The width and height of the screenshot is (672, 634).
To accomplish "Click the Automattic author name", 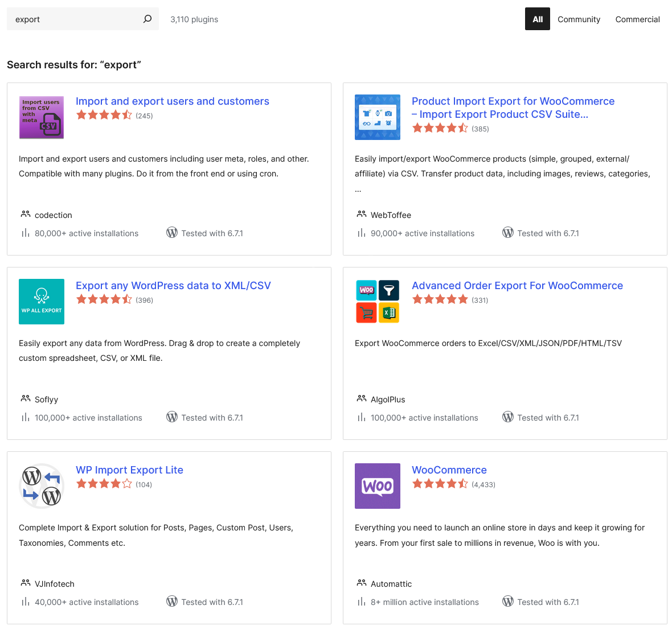I will click(391, 584).
